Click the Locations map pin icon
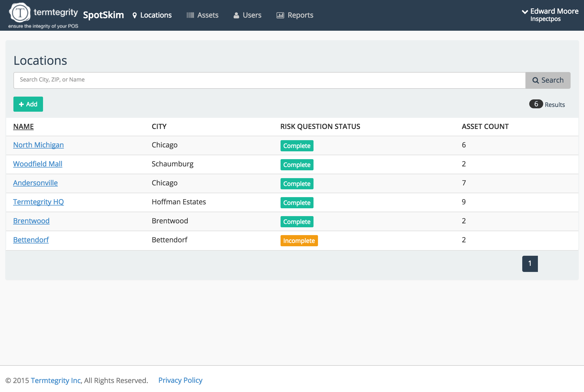 click(135, 15)
